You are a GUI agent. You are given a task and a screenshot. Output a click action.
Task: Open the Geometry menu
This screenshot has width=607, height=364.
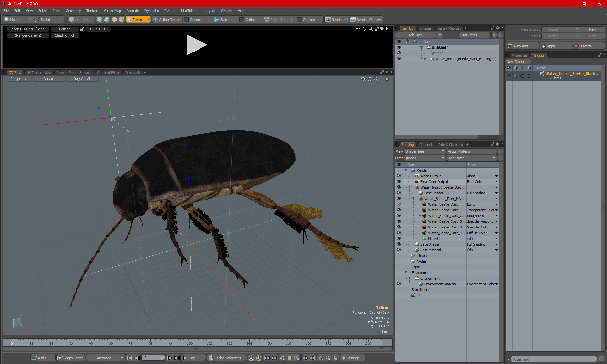pyautogui.click(x=73, y=11)
